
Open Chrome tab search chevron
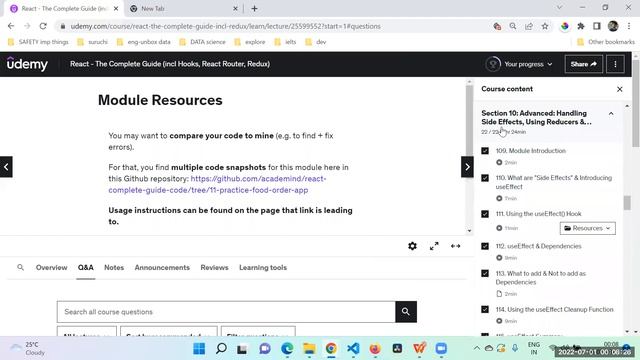click(560, 8)
